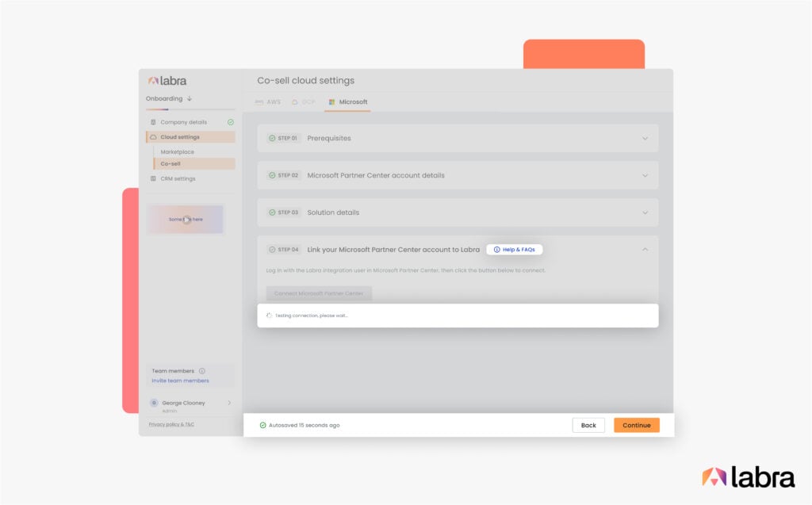This screenshot has width=812, height=505.
Task: Collapse Step 04 link account chevron
Action: (645, 250)
